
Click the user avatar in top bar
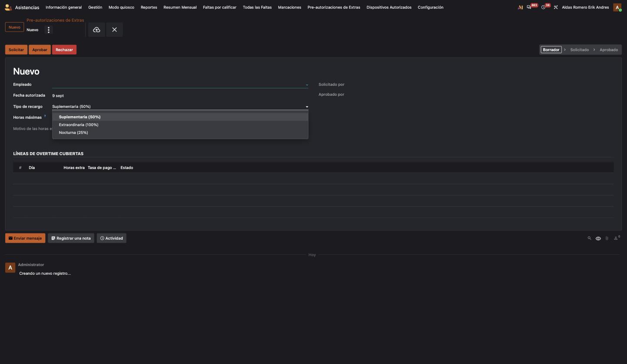pos(617,7)
